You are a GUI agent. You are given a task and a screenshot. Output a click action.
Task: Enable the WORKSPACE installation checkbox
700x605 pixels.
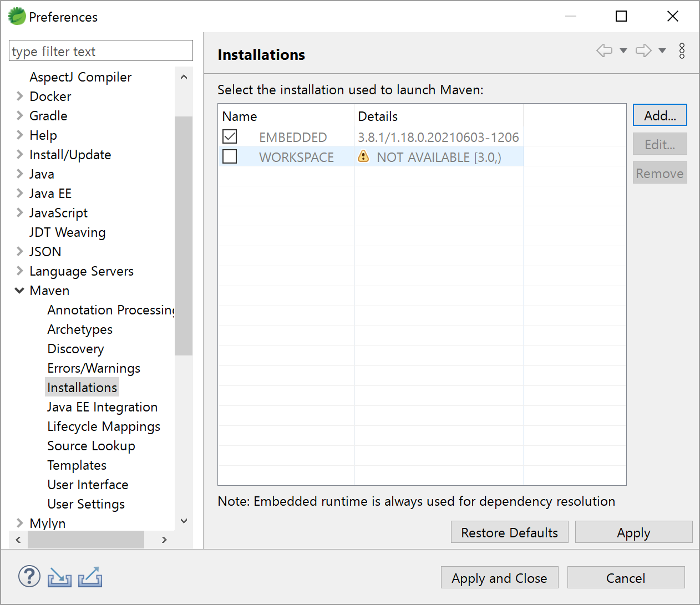(230, 156)
